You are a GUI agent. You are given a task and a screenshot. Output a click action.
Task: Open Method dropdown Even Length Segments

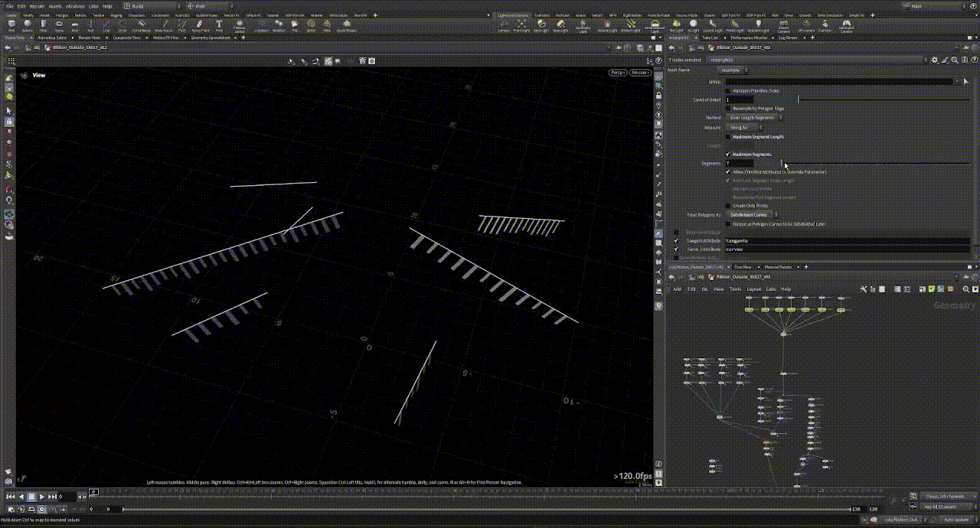tap(754, 118)
